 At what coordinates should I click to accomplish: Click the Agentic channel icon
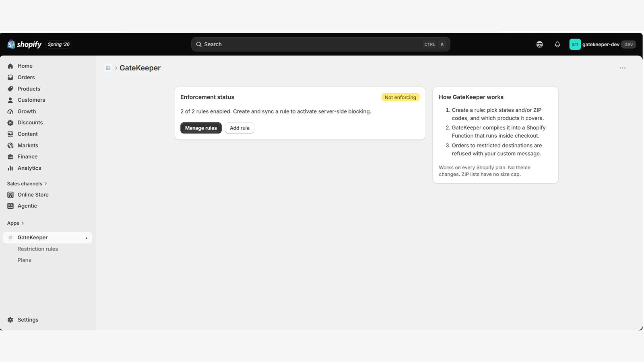click(10, 206)
